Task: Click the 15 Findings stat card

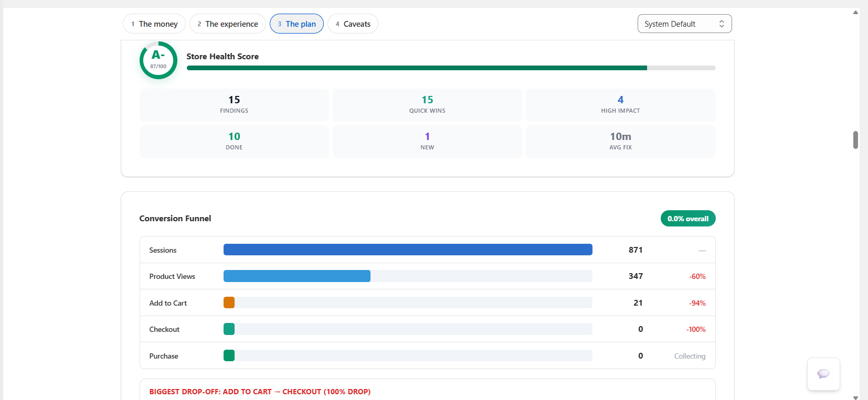Action: tap(234, 105)
